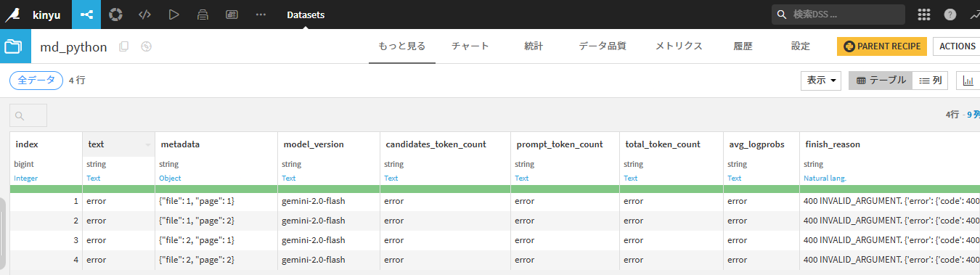Open the dashboard icon in top bar
The width and height of the screenshot is (980, 275).
232,15
